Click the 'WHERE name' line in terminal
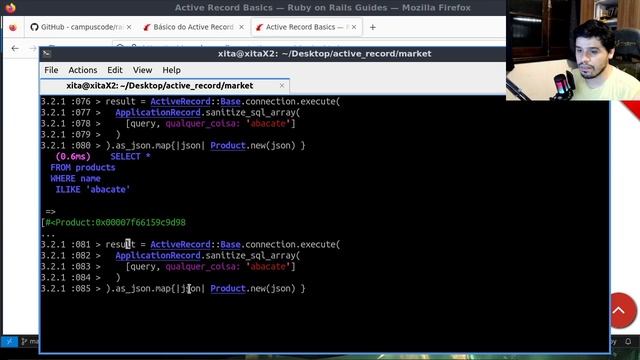This screenshot has height=360, width=640. [x=76, y=178]
